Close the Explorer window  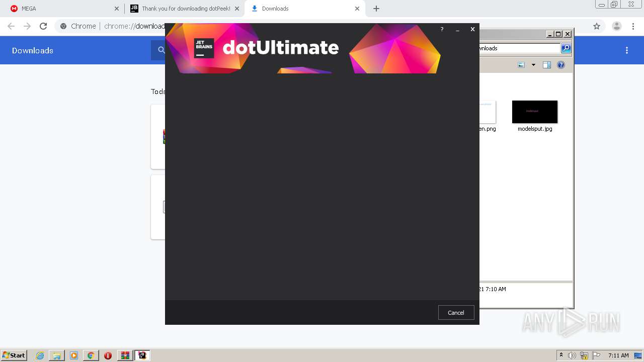[x=568, y=34]
